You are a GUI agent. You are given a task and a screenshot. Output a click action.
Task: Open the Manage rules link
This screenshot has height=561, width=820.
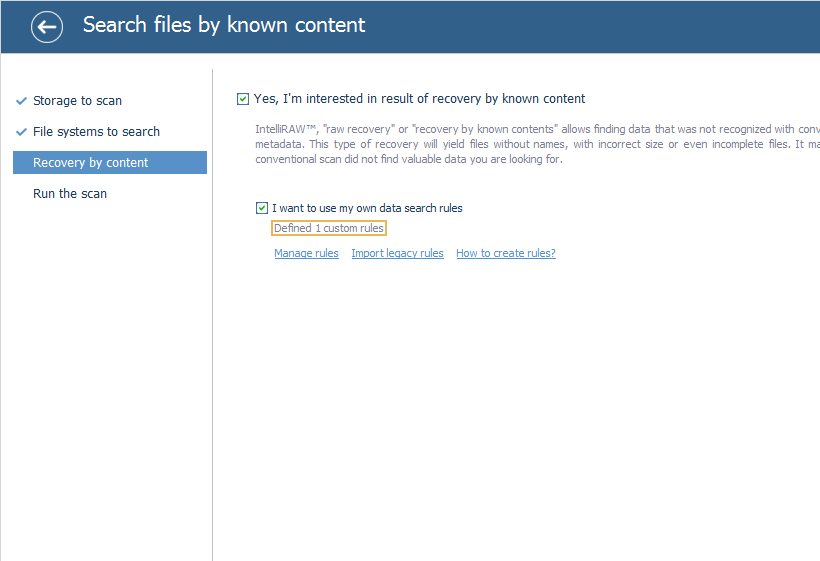click(306, 254)
